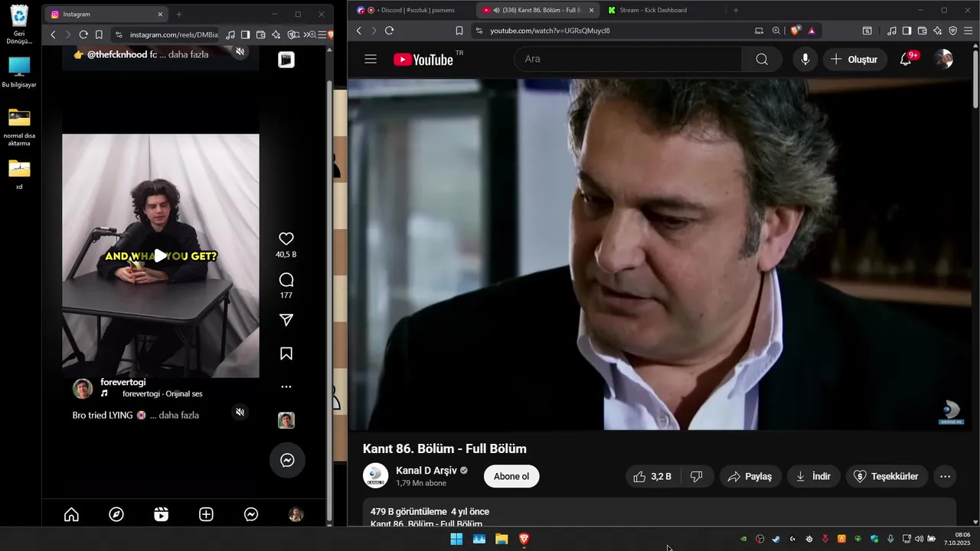Open new tab in Instagram browser window
This screenshot has width=980, height=551.
click(x=179, y=14)
